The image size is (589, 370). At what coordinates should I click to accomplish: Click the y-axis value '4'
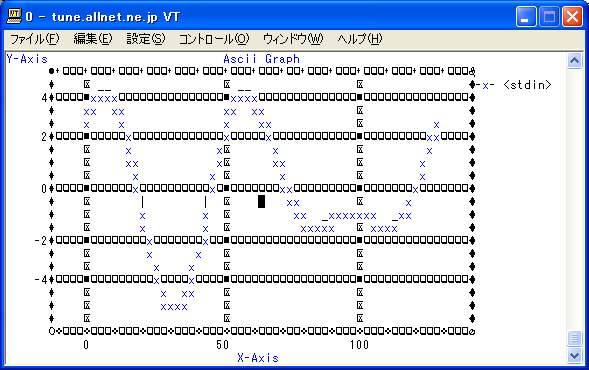coord(44,98)
